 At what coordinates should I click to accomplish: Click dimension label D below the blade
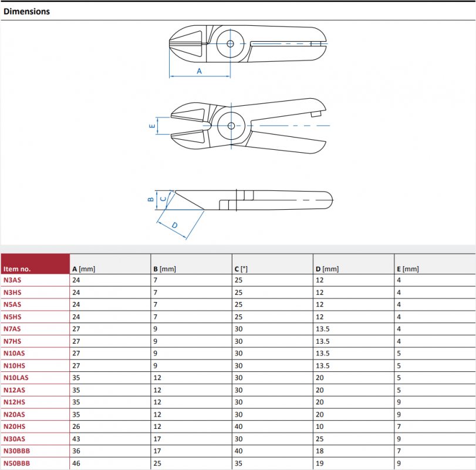[x=174, y=225]
